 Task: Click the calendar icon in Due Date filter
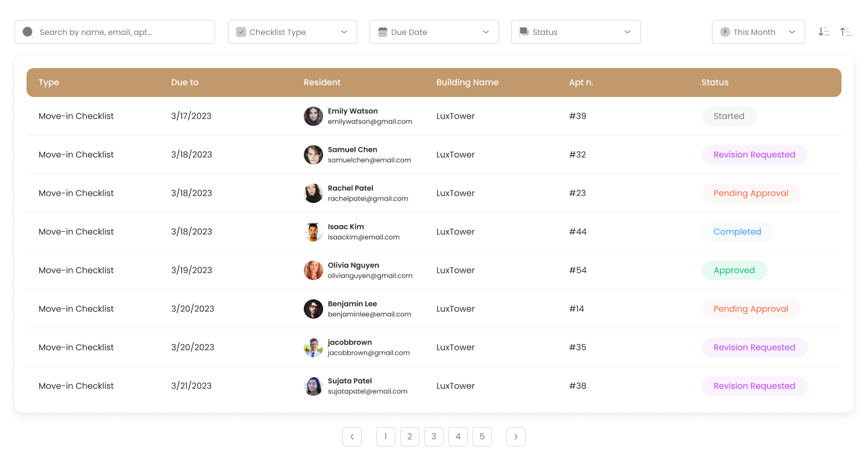382,31
